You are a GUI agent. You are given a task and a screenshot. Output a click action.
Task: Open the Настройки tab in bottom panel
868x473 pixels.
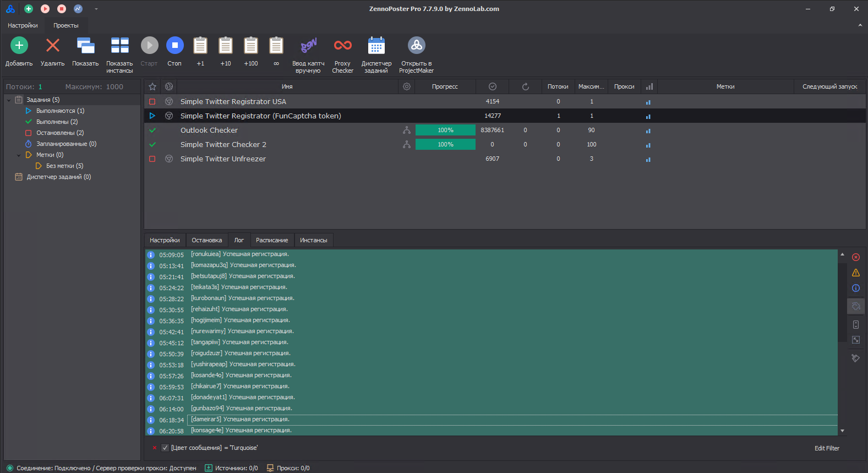click(165, 240)
